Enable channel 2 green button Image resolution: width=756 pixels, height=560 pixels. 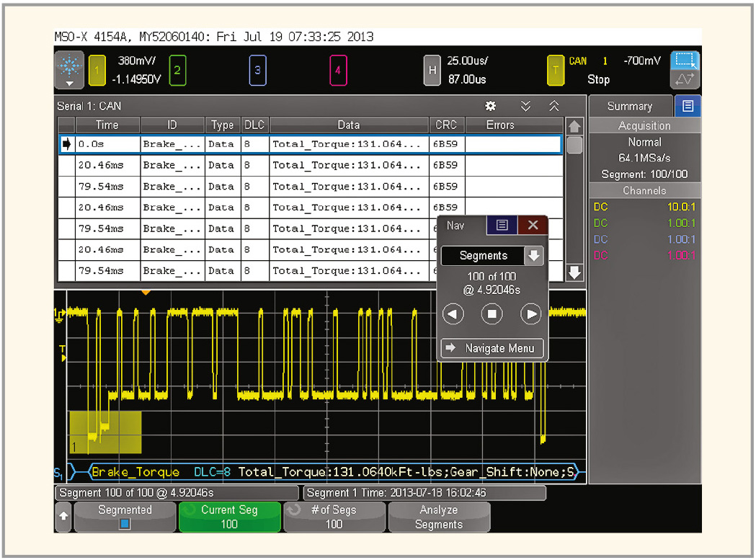click(x=177, y=70)
